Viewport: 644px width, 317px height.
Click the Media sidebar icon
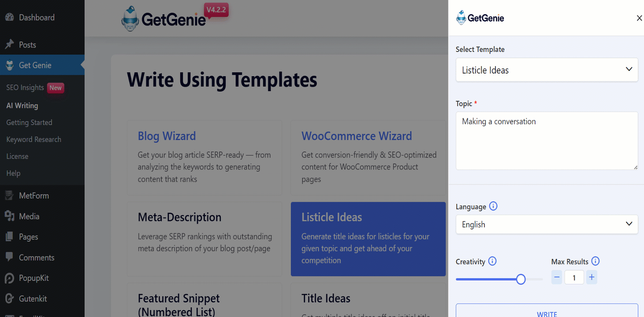click(x=9, y=216)
